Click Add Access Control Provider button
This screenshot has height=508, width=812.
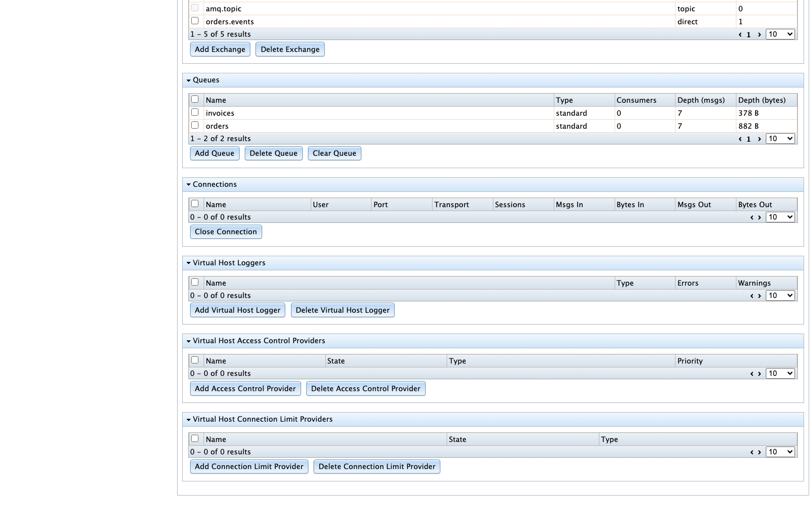[245, 389]
